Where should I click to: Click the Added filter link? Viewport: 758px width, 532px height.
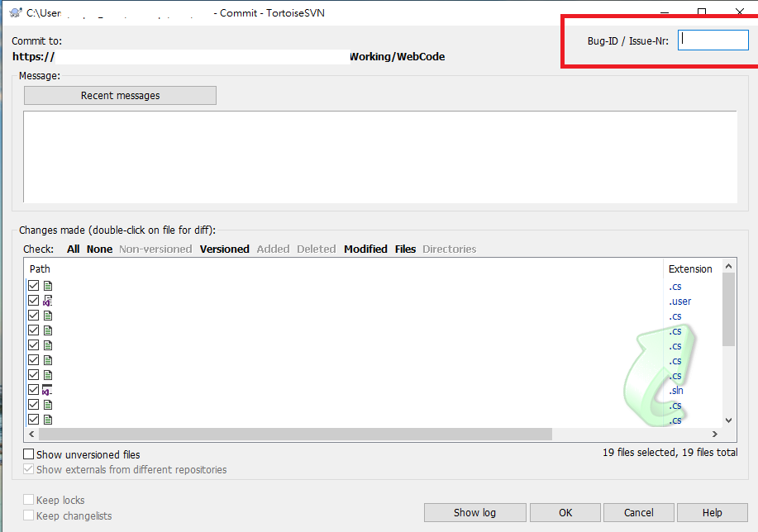[x=273, y=249]
